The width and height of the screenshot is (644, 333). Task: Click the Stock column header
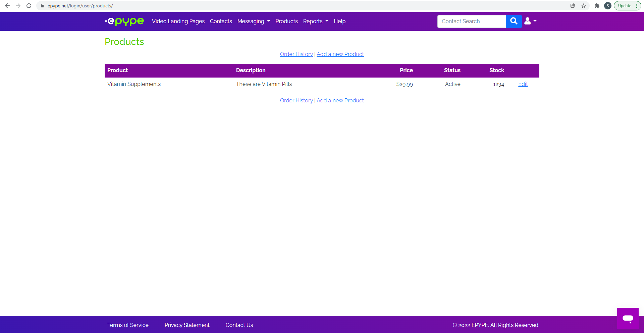pos(496,70)
